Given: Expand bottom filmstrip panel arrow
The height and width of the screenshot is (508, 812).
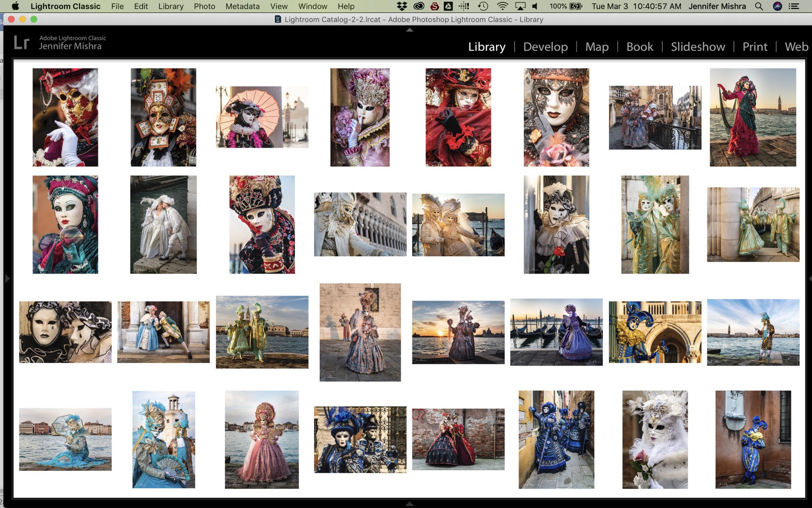Looking at the screenshot, I should tap(410, 504).
